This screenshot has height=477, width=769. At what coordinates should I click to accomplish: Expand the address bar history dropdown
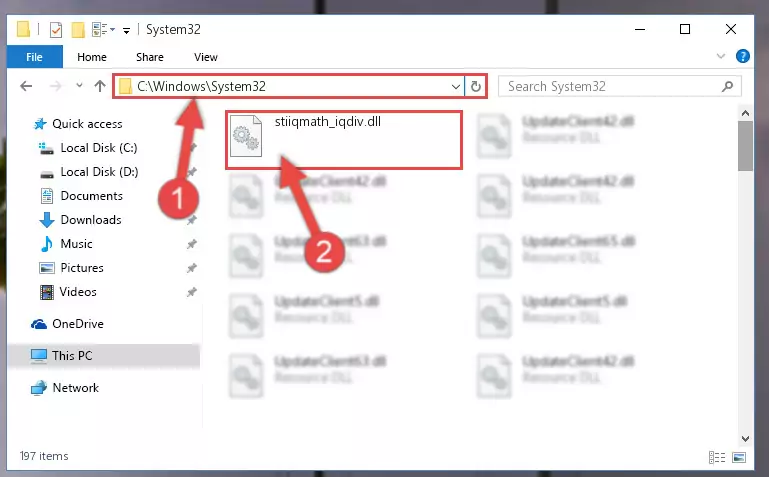(x=456, y=87)
